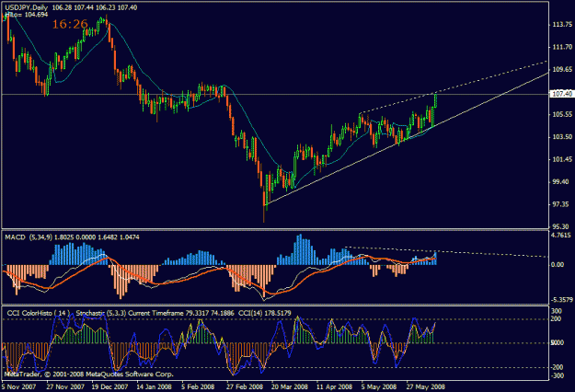Click the 97.35 price scale value
Image resolution: width=575 pixels, height=392 pixels.
pyautogui.click(x=561, y=204)
